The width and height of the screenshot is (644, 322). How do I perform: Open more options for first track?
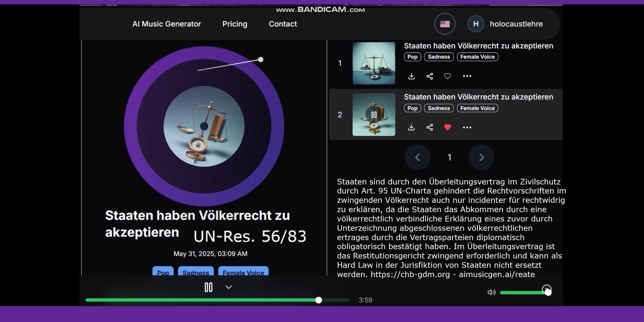click(467, 76)
